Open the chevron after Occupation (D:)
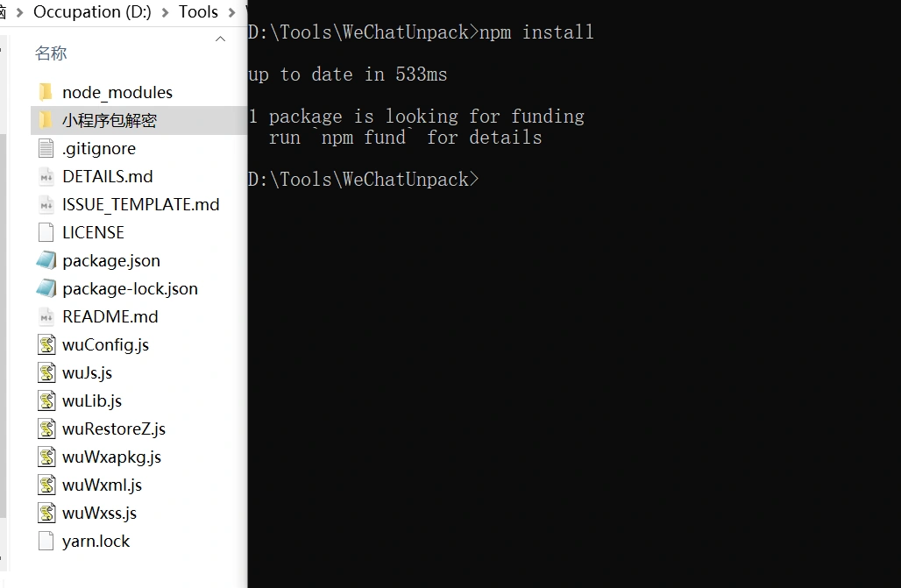 tap(165, 12)
